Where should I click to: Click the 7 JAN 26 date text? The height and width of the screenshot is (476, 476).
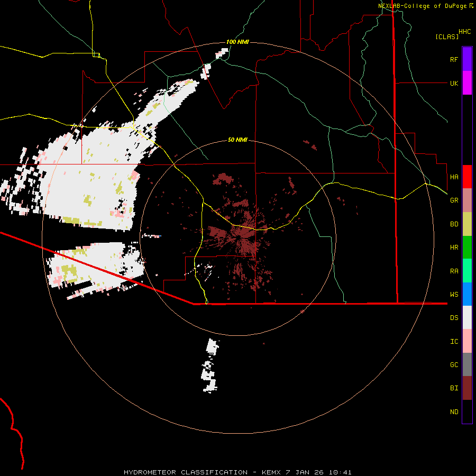coord(304,472)
